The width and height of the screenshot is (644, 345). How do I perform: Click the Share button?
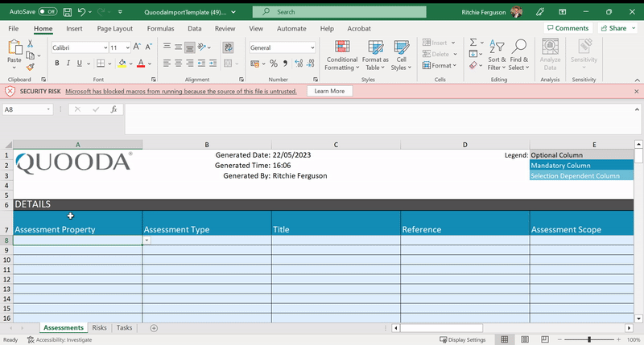(617, 28)
